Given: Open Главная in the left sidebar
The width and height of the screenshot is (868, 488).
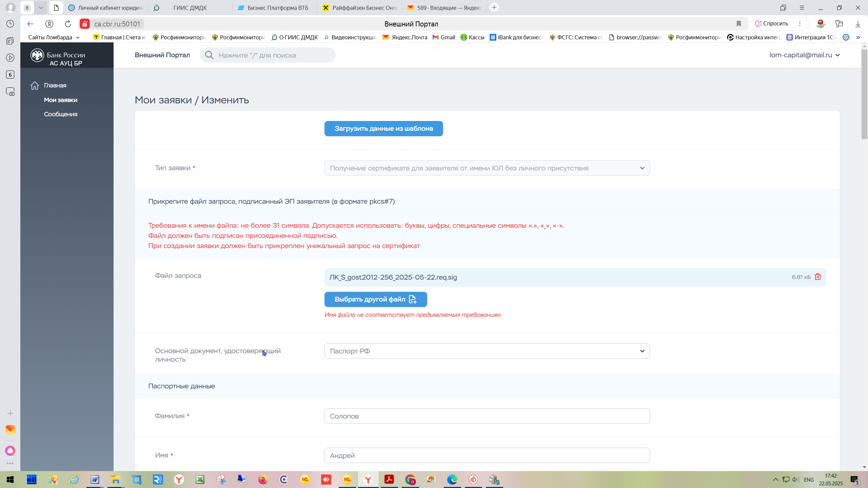Looking at the screenshot, I should coord(55,85).
